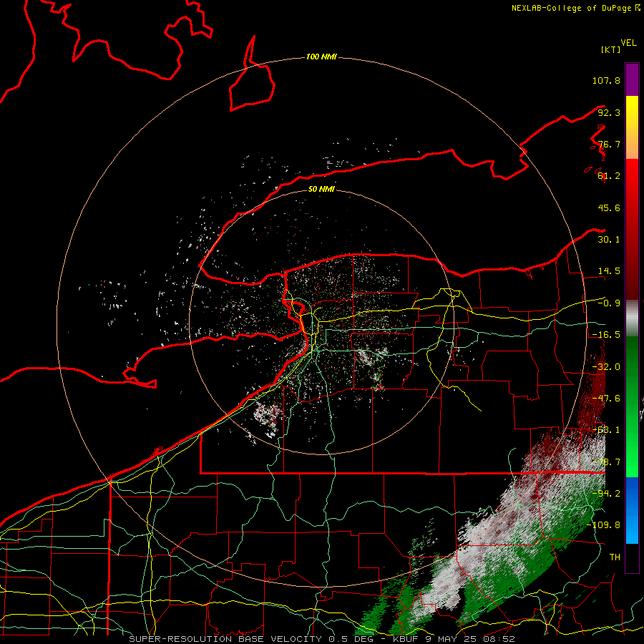This screenshot has width=644, height=644.
Task: Click the NEXLAB-College of DuPage label
Action: tap(571, 8)
